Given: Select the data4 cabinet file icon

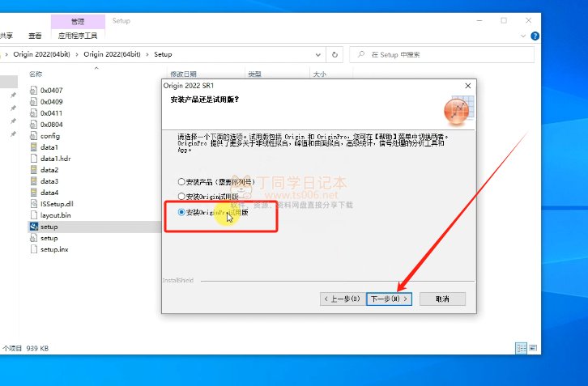Looking at the screenshot, I should [x=34, y=193].
